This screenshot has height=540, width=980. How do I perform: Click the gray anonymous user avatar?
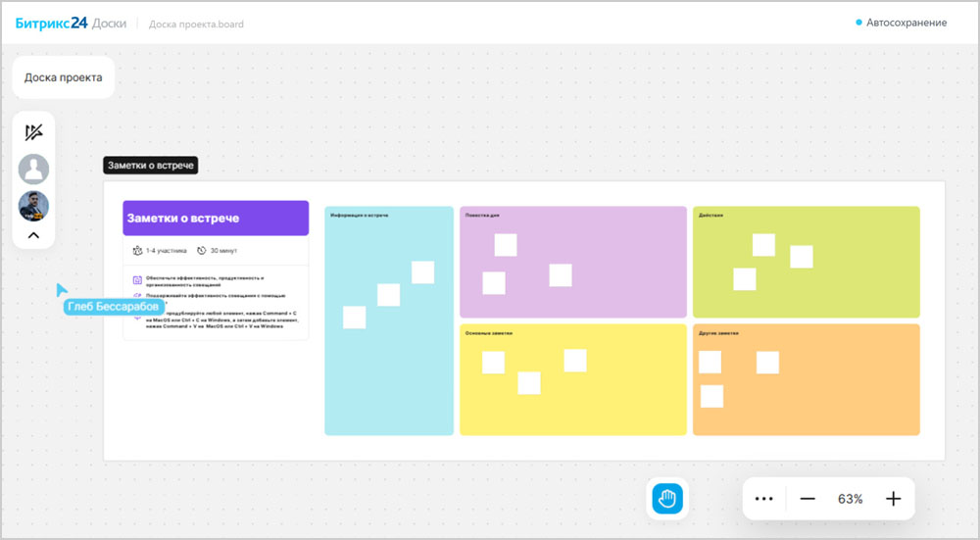pyautogui.click(x=34, y=170)
